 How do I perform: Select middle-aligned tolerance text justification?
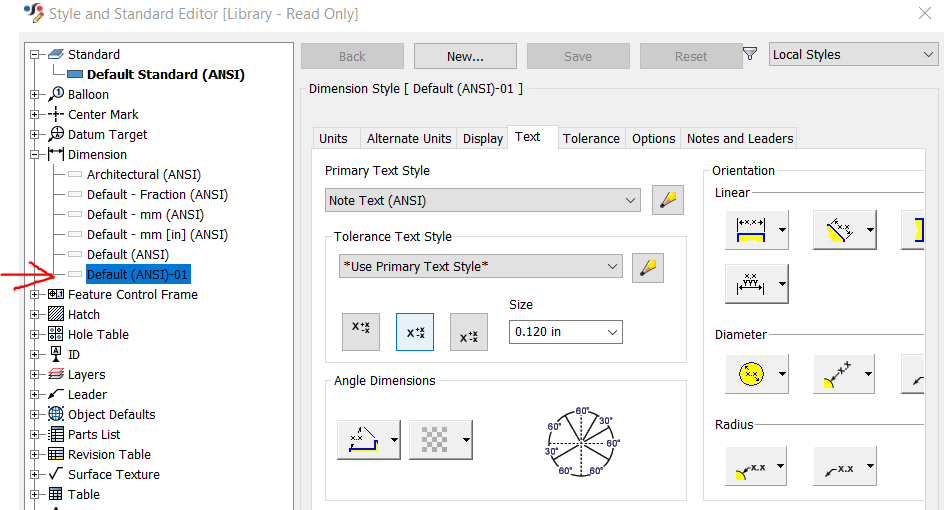click(415, 332)
